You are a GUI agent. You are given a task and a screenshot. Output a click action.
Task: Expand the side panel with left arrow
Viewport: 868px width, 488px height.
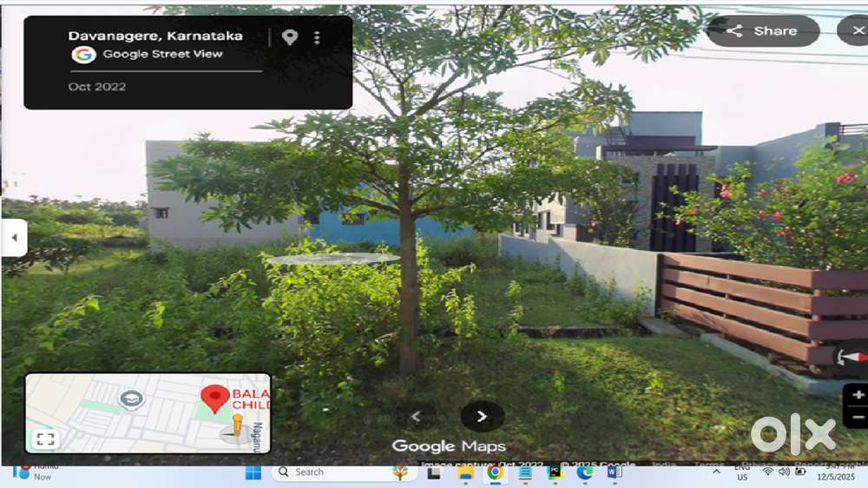[13, 238]
